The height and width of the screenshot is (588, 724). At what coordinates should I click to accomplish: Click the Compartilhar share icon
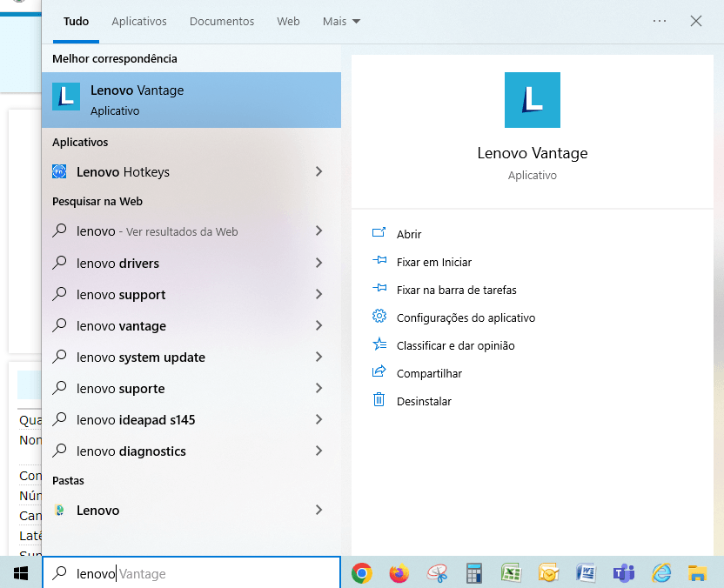[379, 371]
